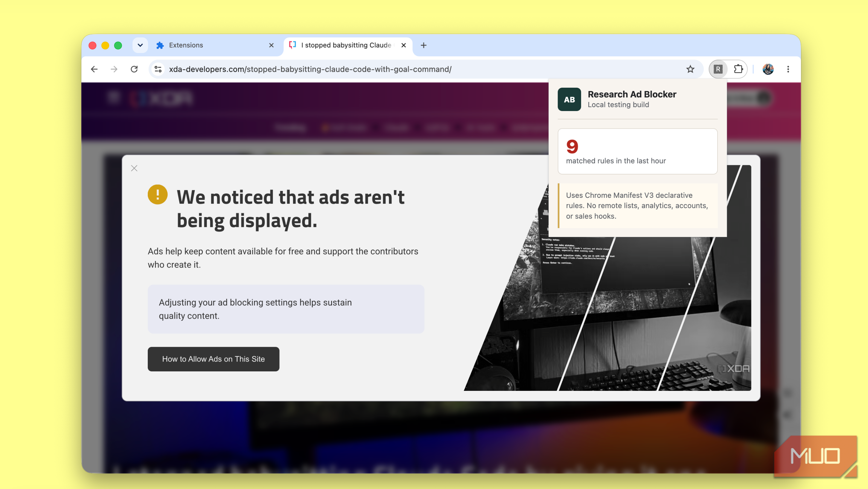Open the Chrome profile avatar
The image size is (868, 489).
[x=768, y=69]
